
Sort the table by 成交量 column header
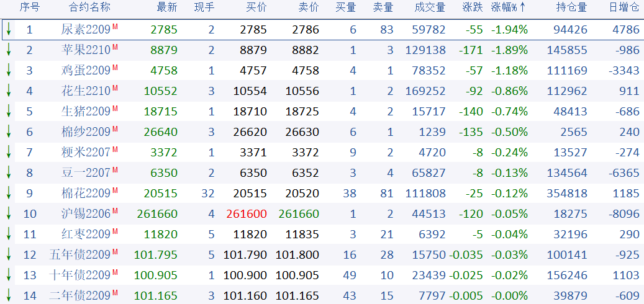tap(430, 7)
